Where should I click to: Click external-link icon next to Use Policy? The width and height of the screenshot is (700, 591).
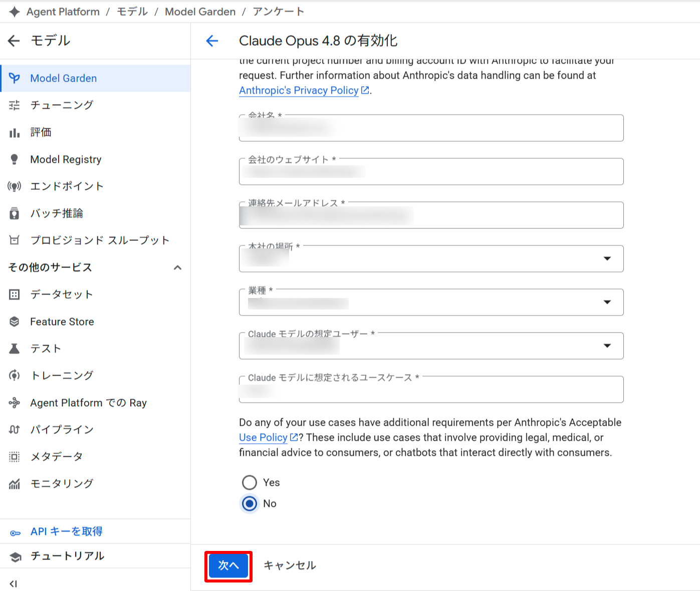(294, 437)
